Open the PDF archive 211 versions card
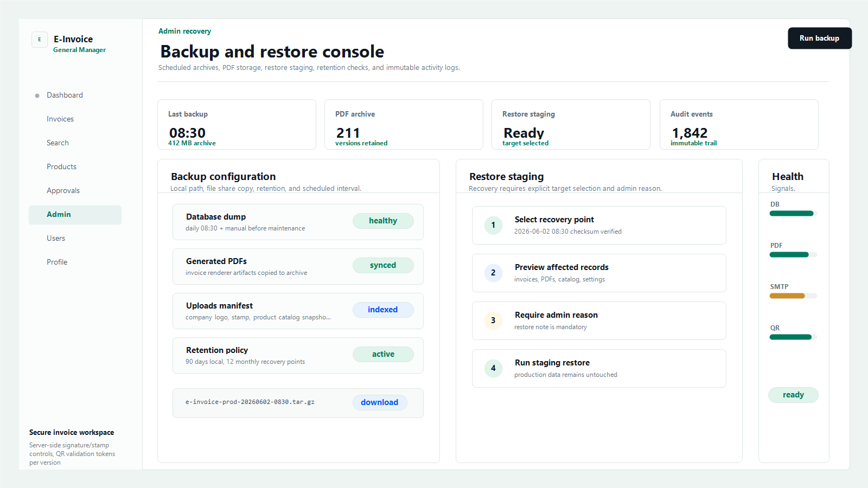 pyautogui.click(x=404, y=125)
